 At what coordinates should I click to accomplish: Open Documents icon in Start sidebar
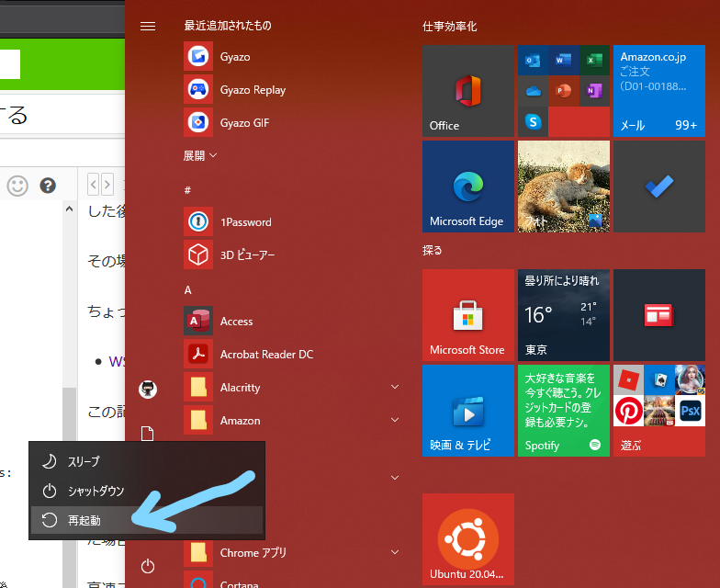point(147,434)
